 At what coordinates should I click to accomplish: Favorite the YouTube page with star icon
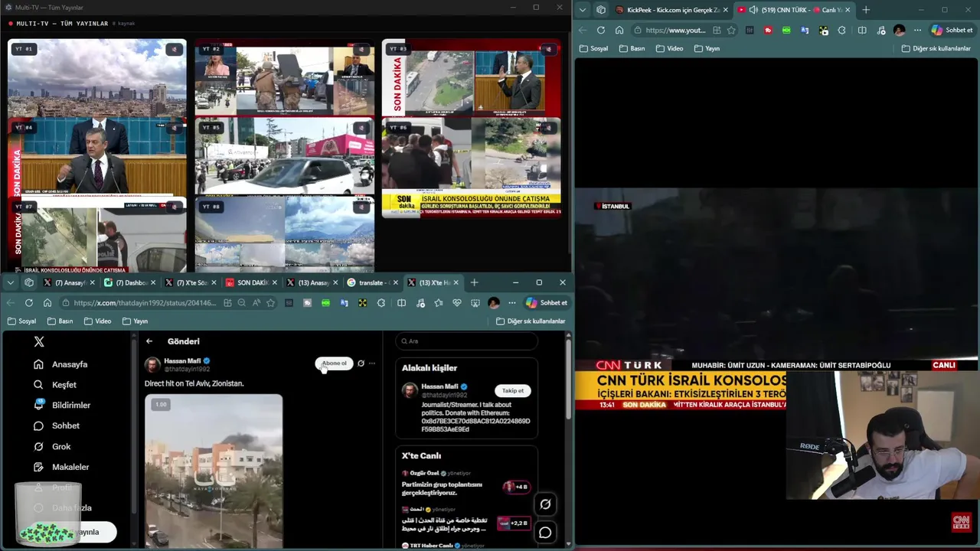tap(731, 31)
